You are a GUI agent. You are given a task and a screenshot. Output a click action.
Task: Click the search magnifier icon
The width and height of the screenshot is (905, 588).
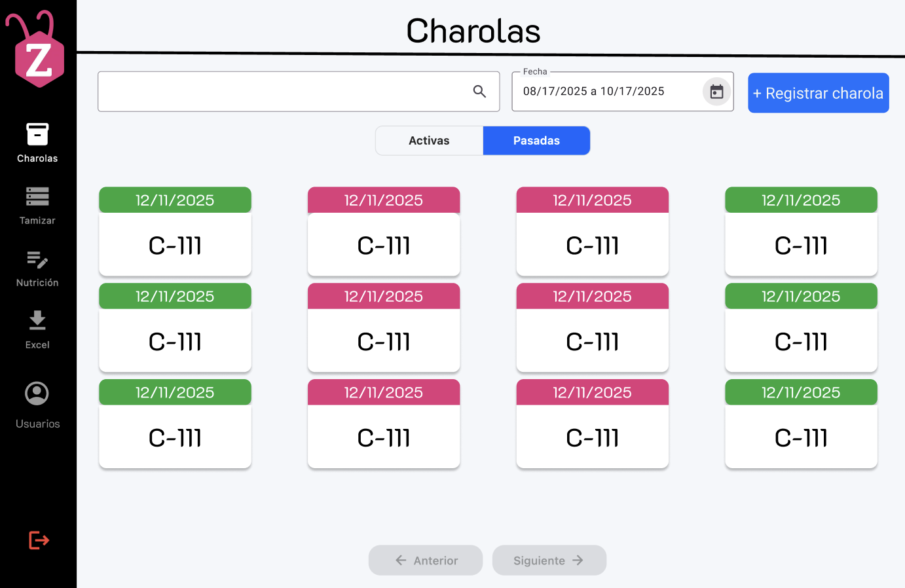coord(479,92)
